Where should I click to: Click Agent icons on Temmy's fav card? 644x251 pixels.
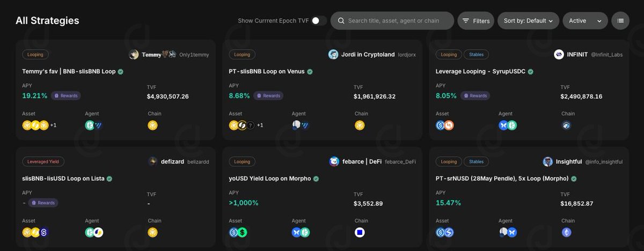click(x=94, y=125)
